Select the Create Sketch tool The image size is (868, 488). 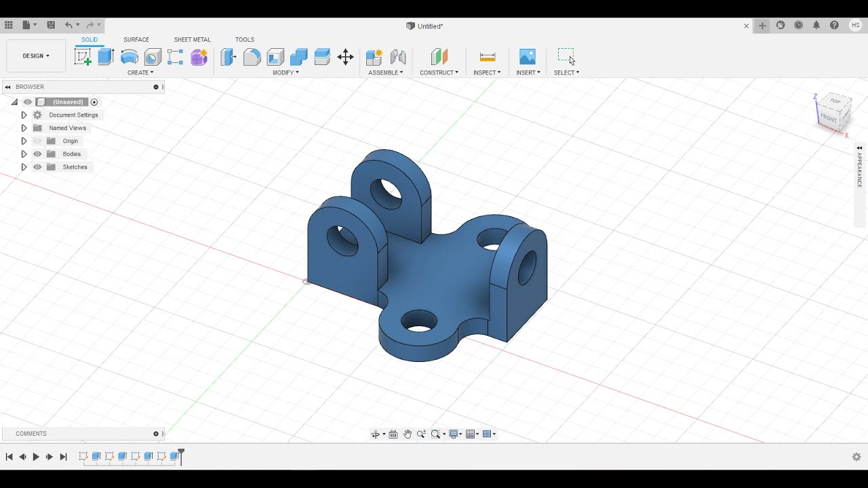click(83, 57)
